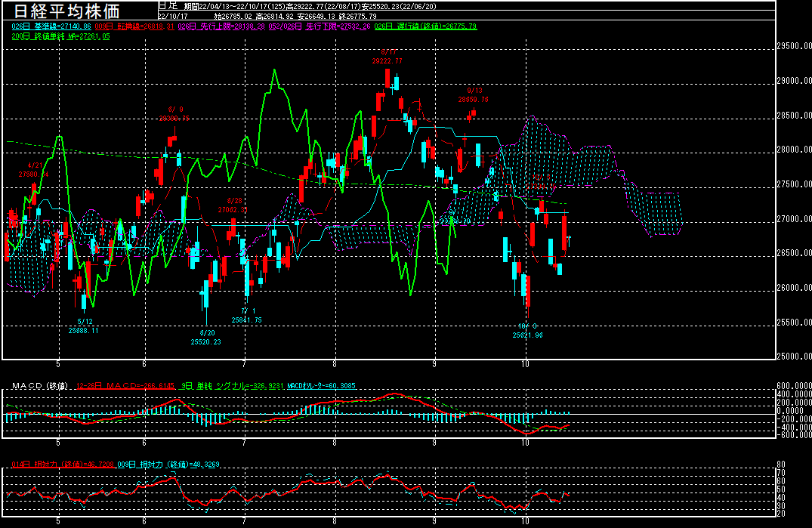This screenshot has width=812, height=528.
Task: Click the 29500.00 price axis label
Action: click(x=794, y=46)
